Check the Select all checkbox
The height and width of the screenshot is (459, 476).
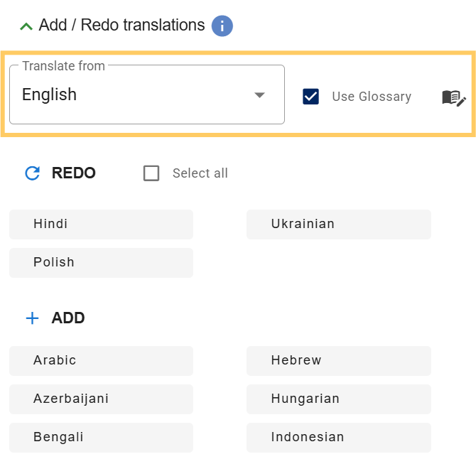151,173
